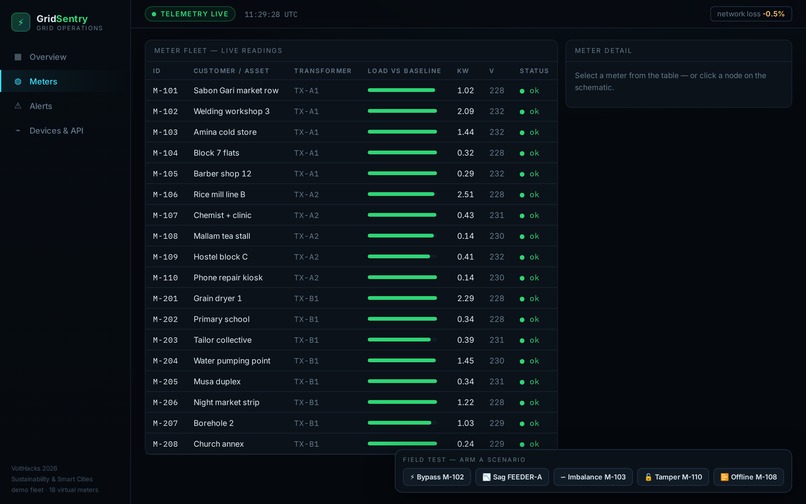This screenshot has width=806, height=504.
Task: Click the Load vs Baseline column header
Action: [x=404, y=71]
